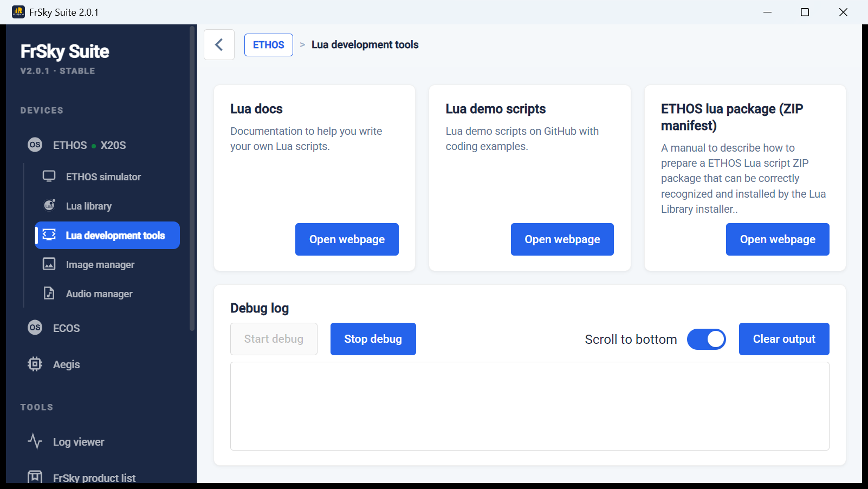The height and width of the screenshot is (489, 868).
Task: Click the FrSky Suite logo text
Action: 64,51
